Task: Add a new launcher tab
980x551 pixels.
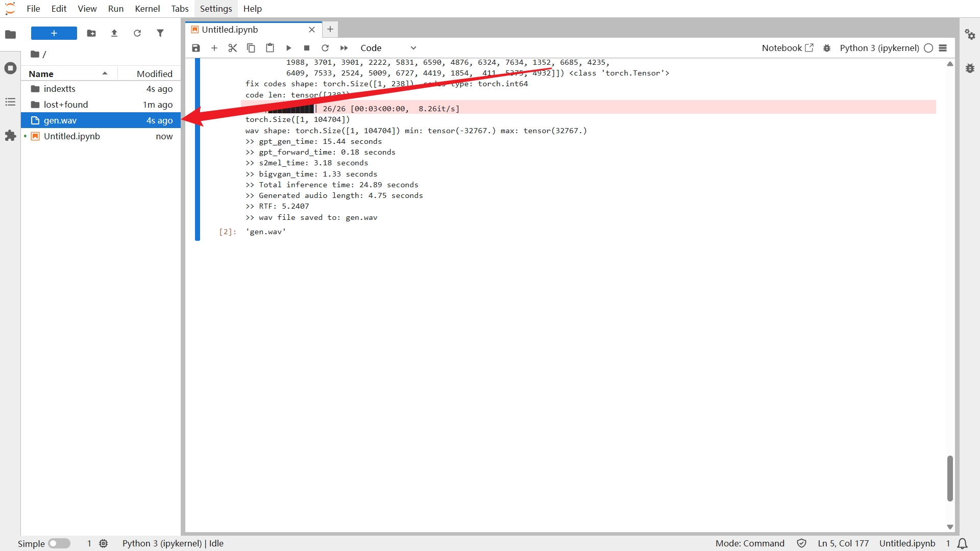Action: tap(330, 30)
